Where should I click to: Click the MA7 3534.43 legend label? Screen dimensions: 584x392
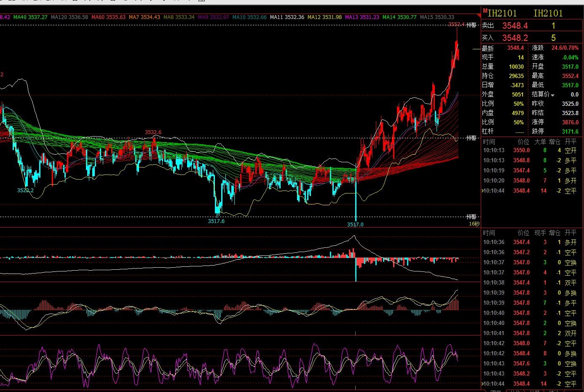point(145,17)
